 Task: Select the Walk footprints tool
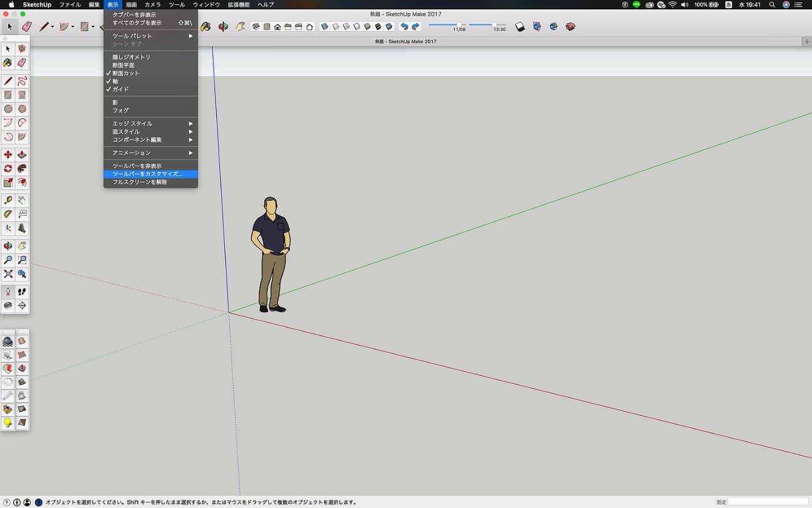22,292
